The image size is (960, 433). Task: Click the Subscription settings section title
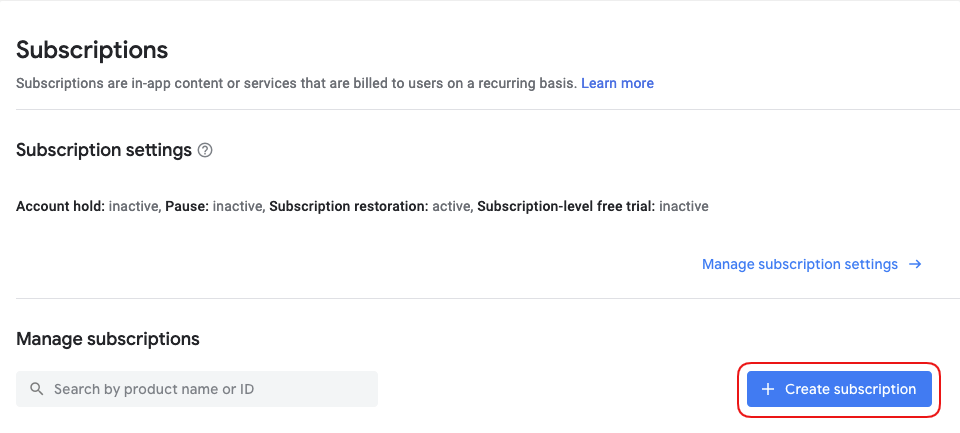(x=104, y=150)
